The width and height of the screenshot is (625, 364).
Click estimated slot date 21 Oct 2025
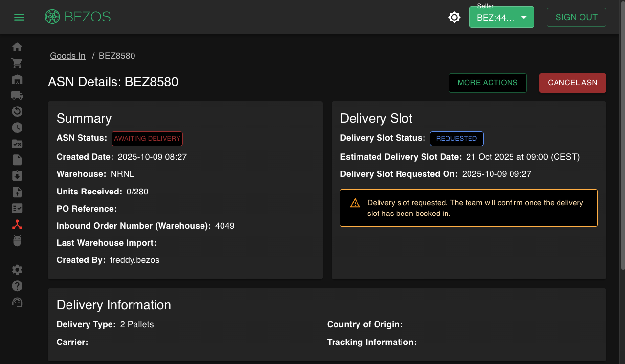(x=523, y=157)
